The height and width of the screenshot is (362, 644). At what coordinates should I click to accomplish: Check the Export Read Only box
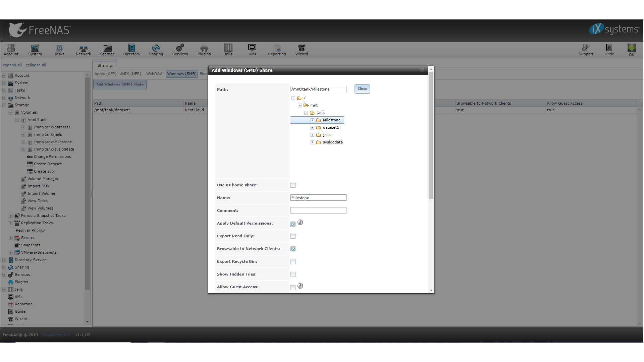[293, 236]
